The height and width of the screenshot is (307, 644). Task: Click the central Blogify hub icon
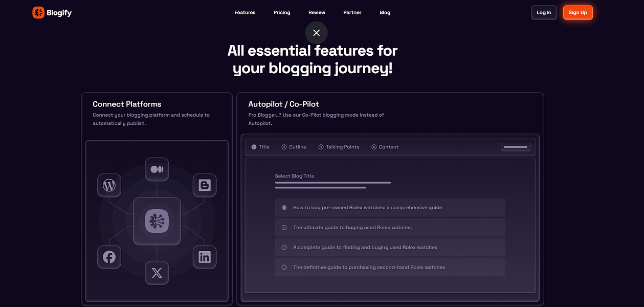coord(157,221)
